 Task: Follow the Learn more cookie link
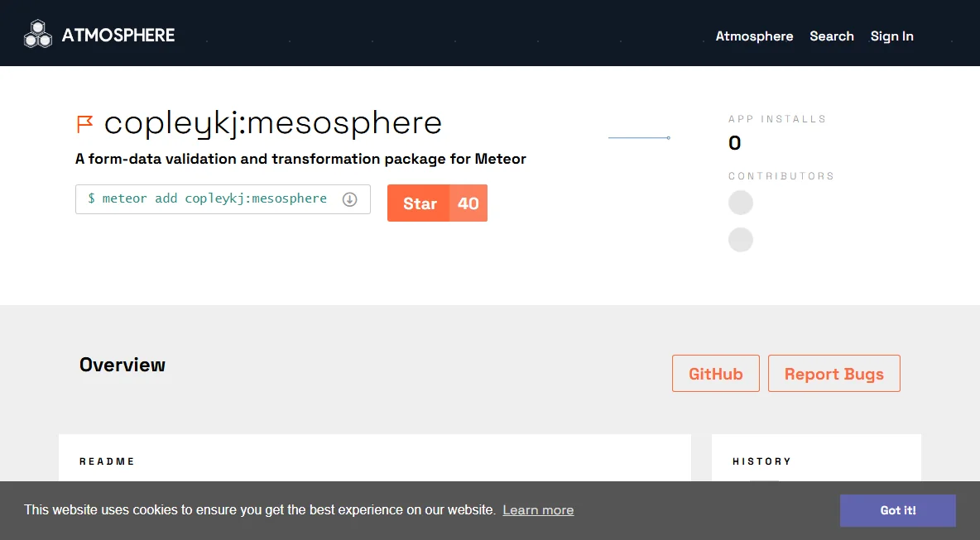tap(538, 510)
